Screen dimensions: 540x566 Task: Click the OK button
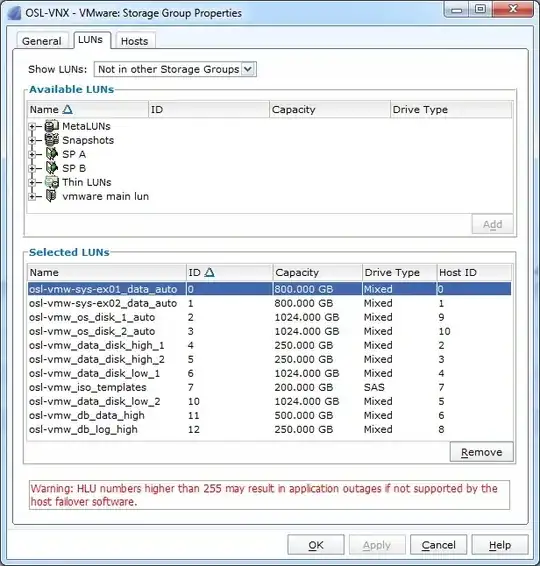coord(316,545)
